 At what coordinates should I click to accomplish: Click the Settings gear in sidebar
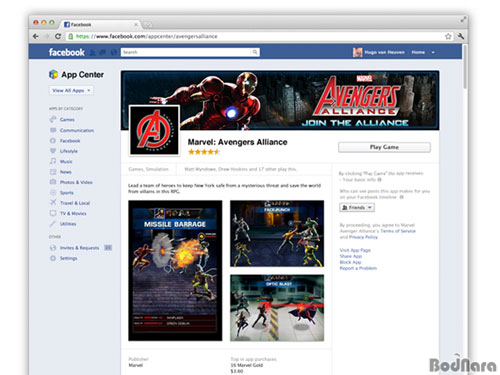53,258
